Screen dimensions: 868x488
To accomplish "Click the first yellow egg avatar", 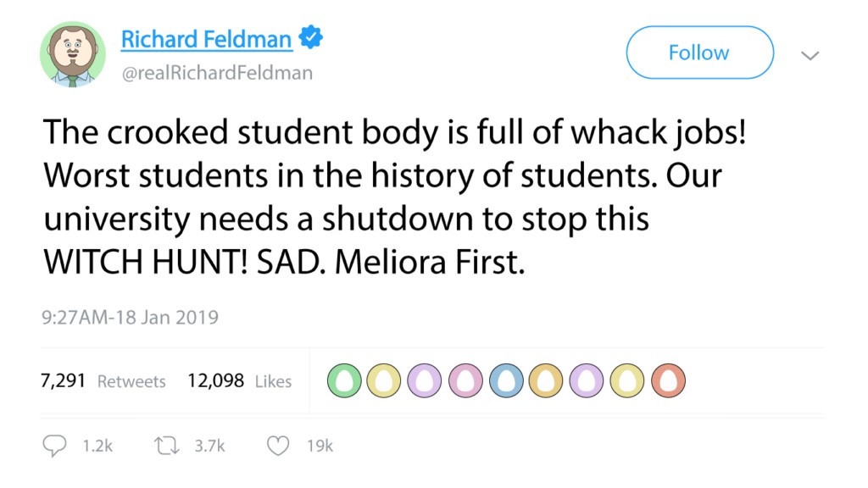I will tap(383, 380).
